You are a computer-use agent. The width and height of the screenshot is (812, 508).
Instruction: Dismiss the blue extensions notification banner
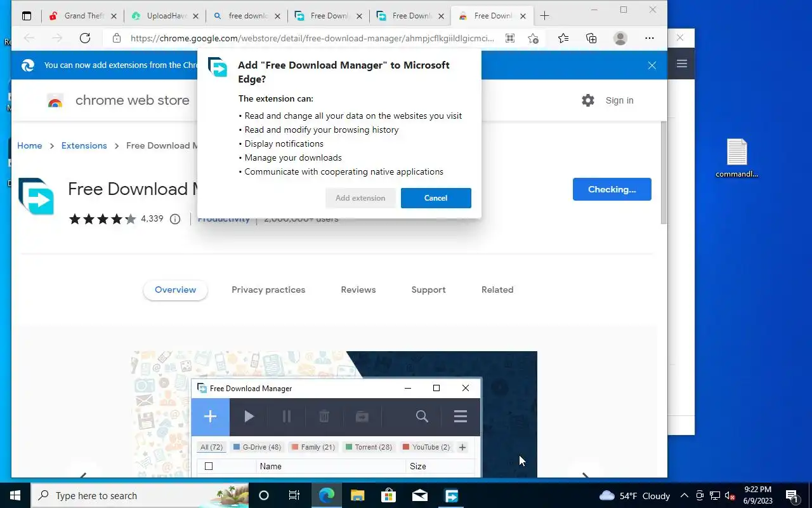tap(652, 65)
